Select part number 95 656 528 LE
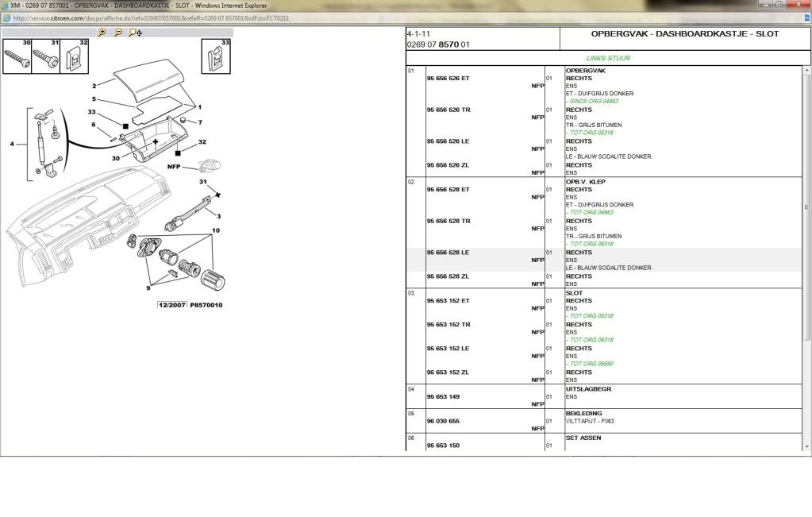The width and height of the screenshot is (812, 517). point(448,253)
